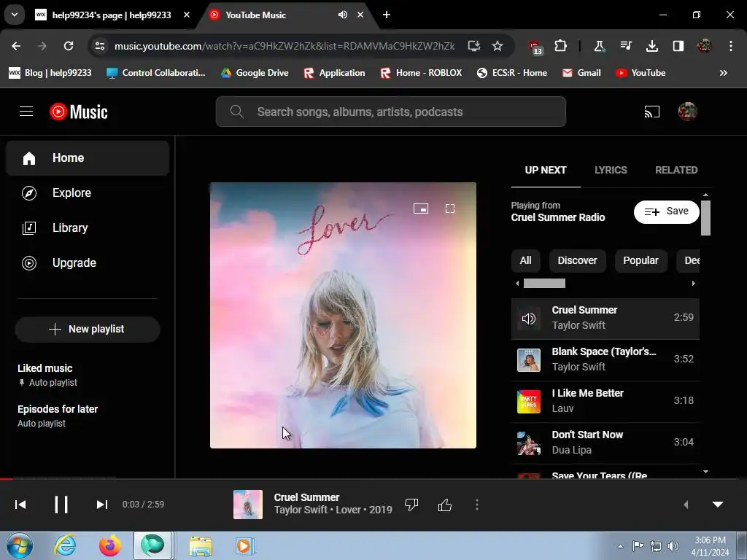Play Blank Space (Taylor's...) from queue
747x560 pixels.
(605, 359)
